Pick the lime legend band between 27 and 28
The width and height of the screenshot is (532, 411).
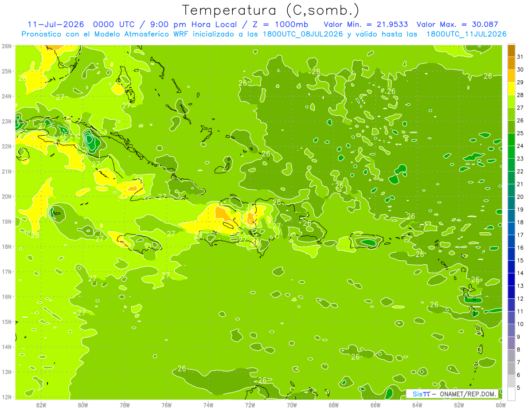[x=512, y=102]
